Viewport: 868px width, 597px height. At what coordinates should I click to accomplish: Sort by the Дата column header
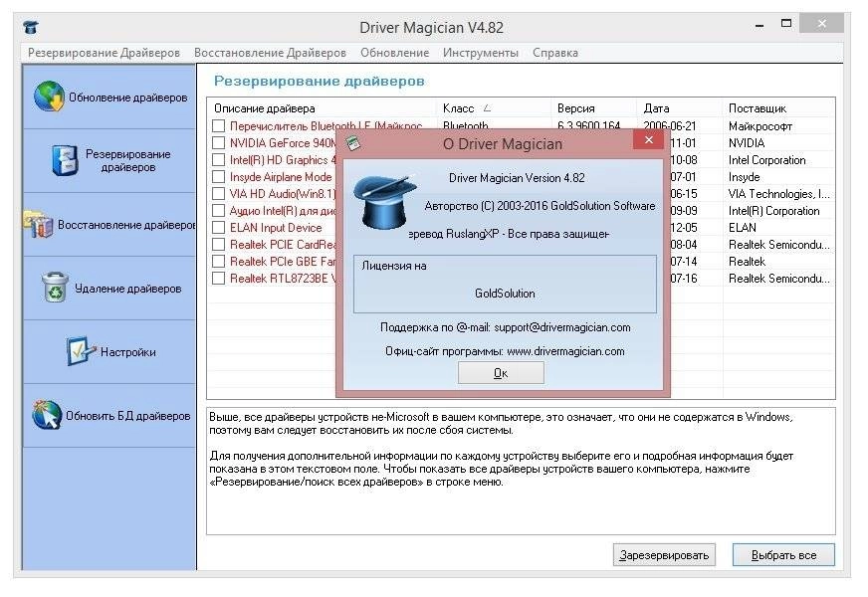(x=680, y=107)
